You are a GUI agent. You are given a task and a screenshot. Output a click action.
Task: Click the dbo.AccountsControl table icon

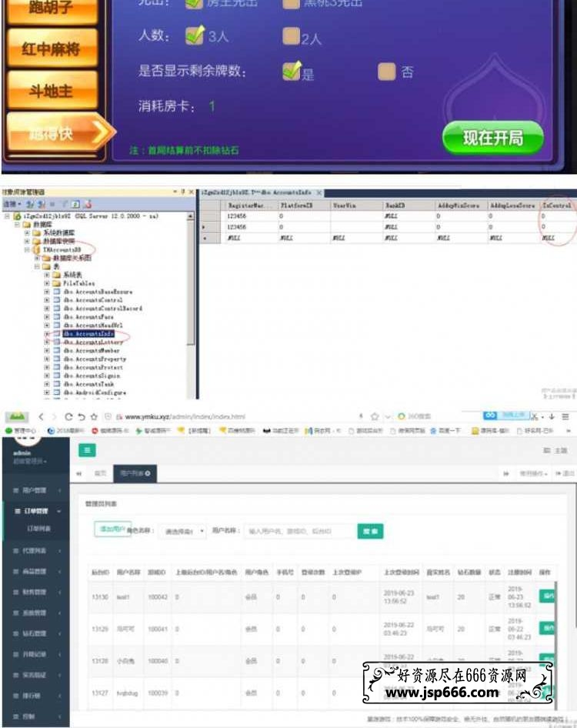click(56, 300)
